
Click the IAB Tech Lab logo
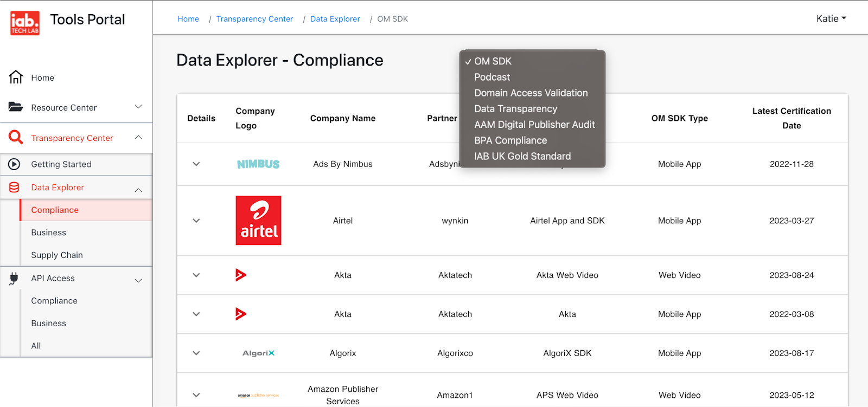pos(25,23)
